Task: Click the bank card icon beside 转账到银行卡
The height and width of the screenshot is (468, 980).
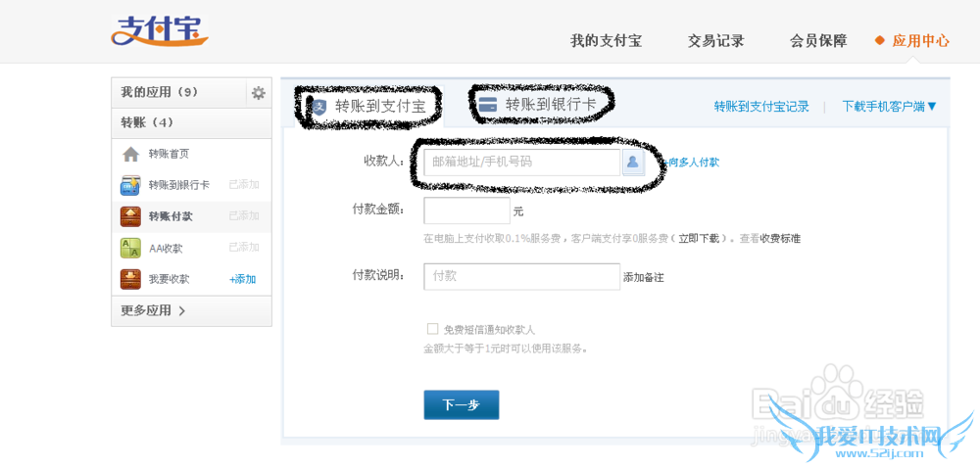Action: 130,185
